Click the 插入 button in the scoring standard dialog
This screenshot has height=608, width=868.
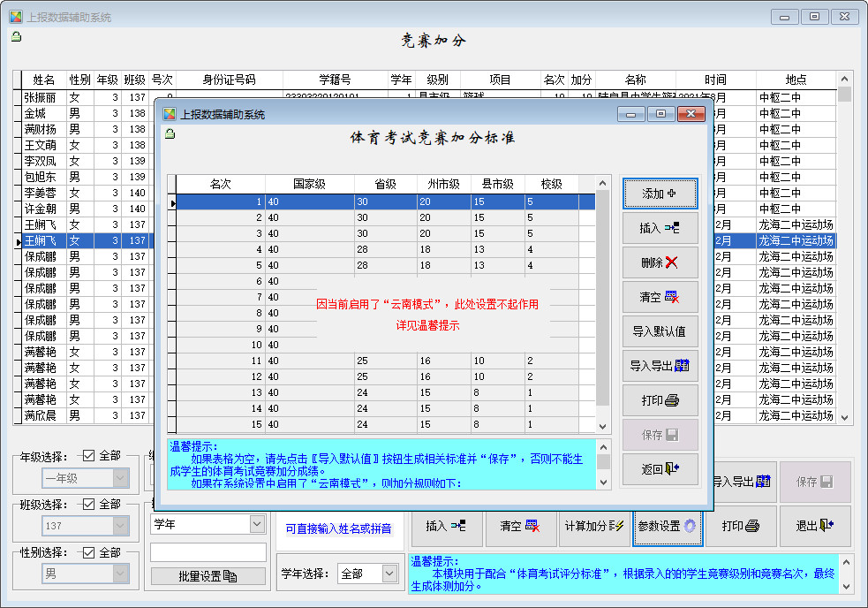(660, 228)
